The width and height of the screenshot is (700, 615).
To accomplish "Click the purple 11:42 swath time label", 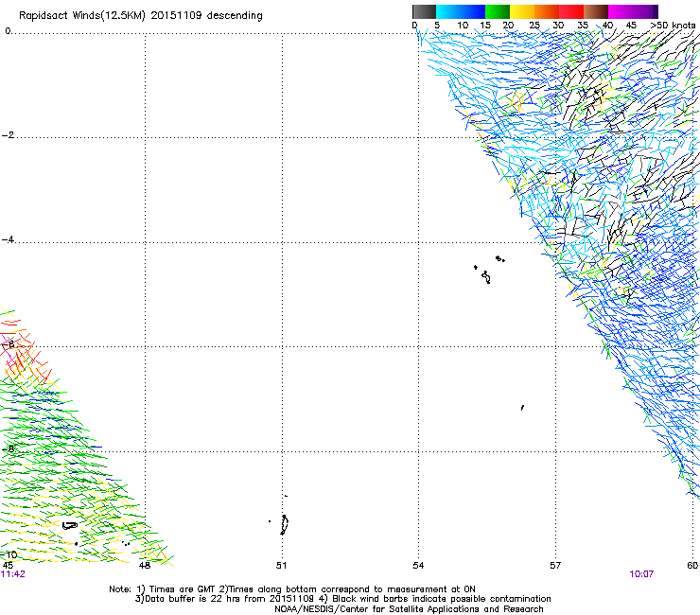I will pos(13,574).
